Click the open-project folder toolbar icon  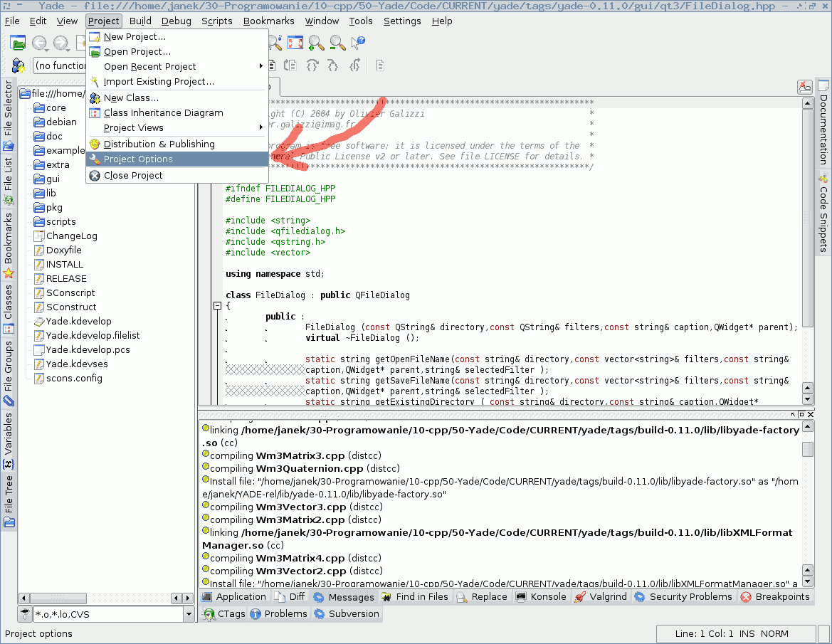pyautogui.click(x=19, y=43)
